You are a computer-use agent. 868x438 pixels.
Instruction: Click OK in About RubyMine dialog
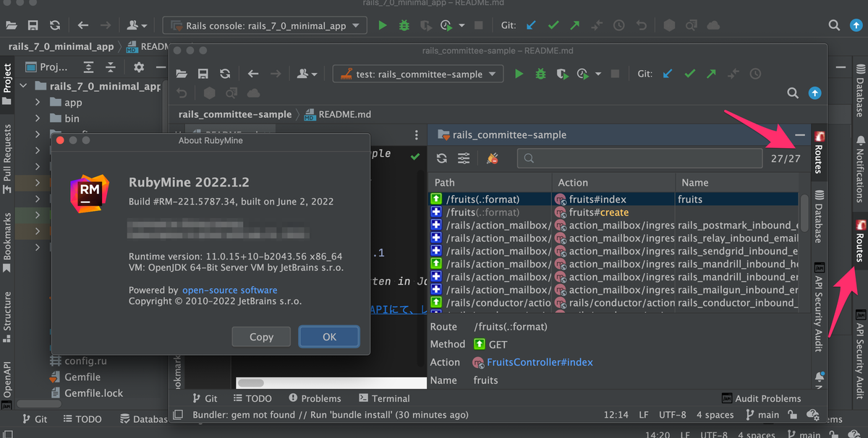point(329,337)
